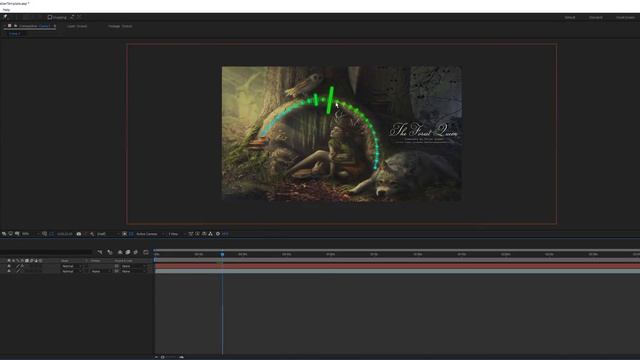Open the graph editor icon
The width and height of the screenshot is (640, 360).
click(146, 252)
